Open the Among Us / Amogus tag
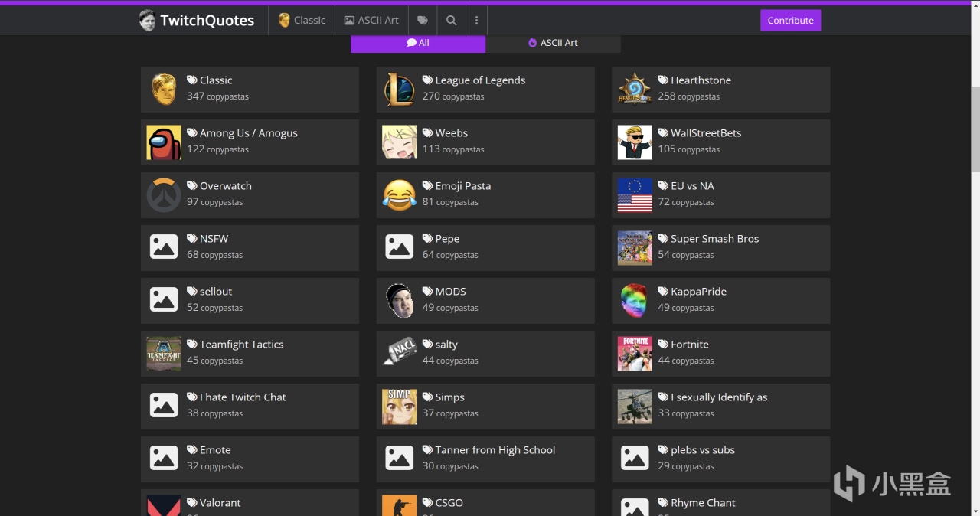 (242, 133)
